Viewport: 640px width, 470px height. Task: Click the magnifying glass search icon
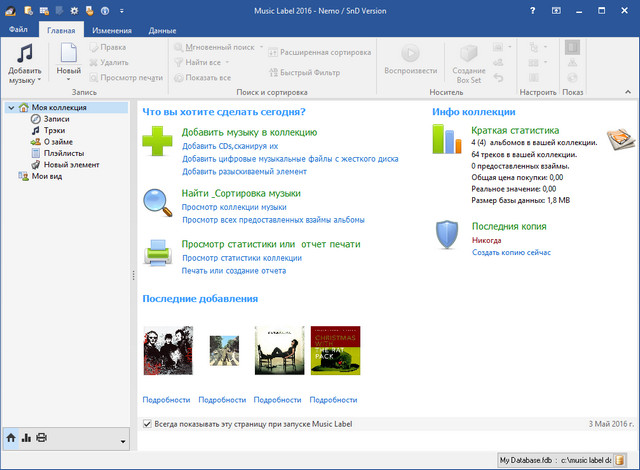pos(157,201)
